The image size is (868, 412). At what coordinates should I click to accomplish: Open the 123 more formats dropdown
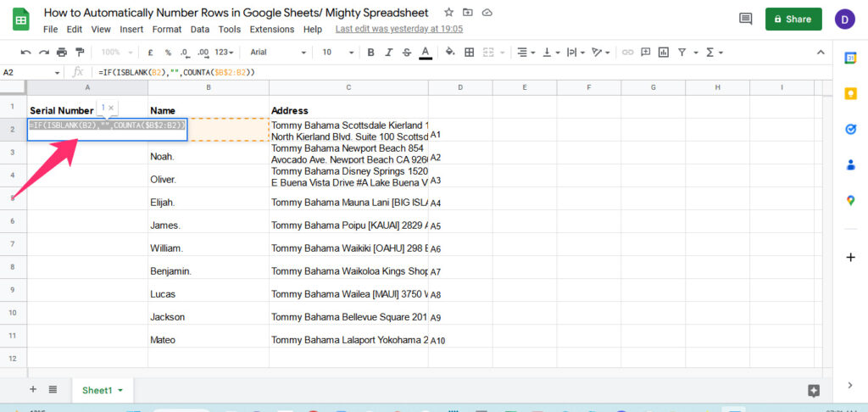point(224,52)
